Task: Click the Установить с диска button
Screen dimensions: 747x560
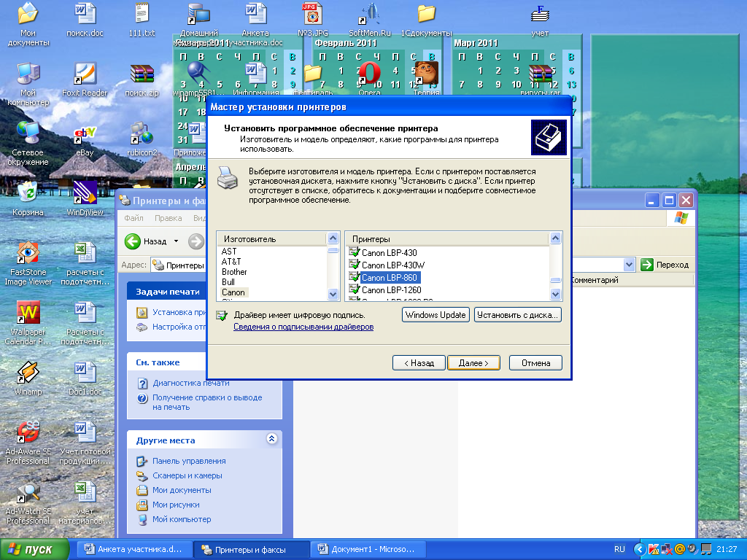Action: coord(518,315)
